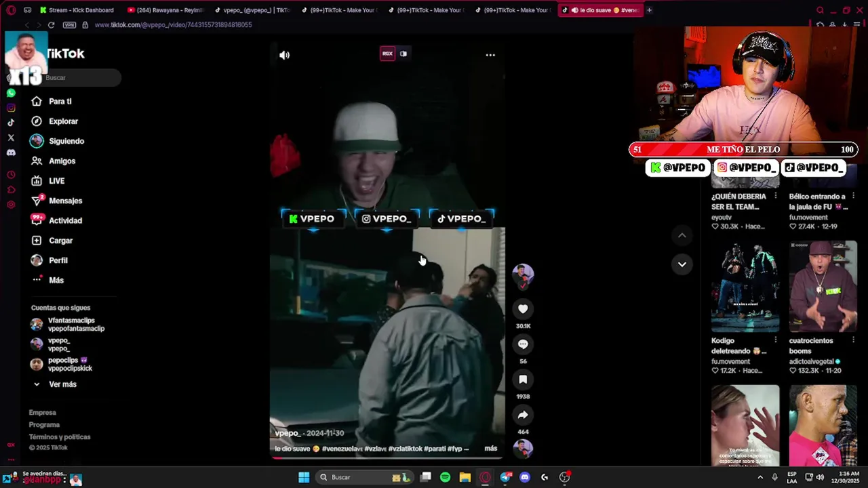868x488 pixels.
Task: Open the Instagram icon in Opera sidebar
Action: coord(11,108)
